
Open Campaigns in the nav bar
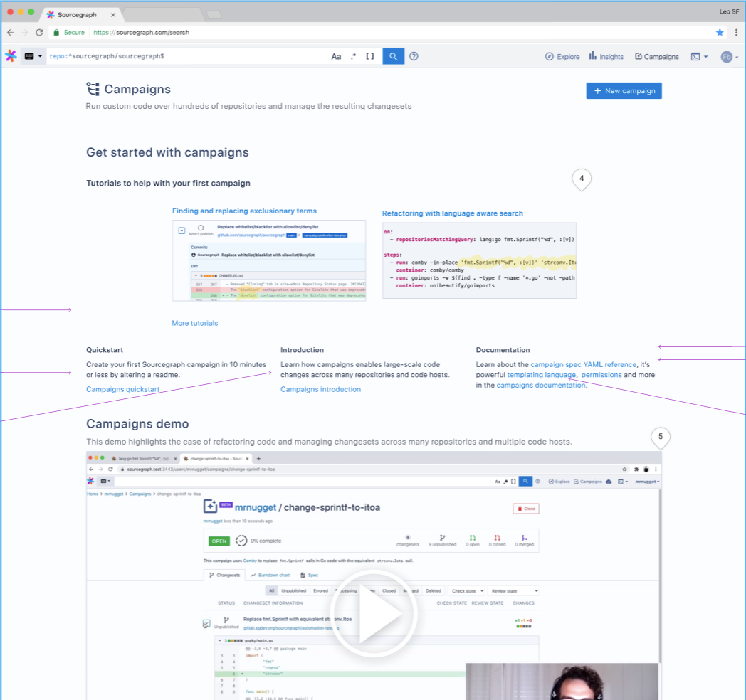[657, 57]
